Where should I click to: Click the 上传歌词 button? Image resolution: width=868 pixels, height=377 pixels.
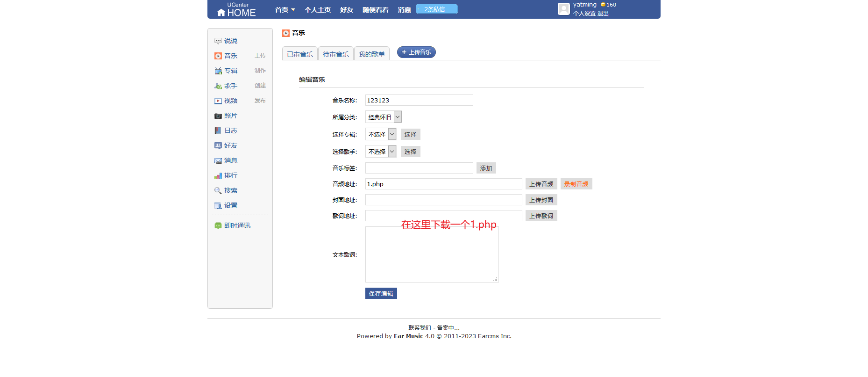pos(541,216)
